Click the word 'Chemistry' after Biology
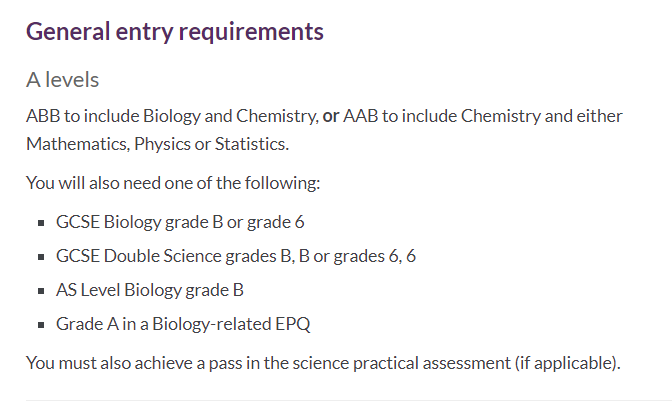Viewport: 672px width, 401px height. click(x=277, y=117)
